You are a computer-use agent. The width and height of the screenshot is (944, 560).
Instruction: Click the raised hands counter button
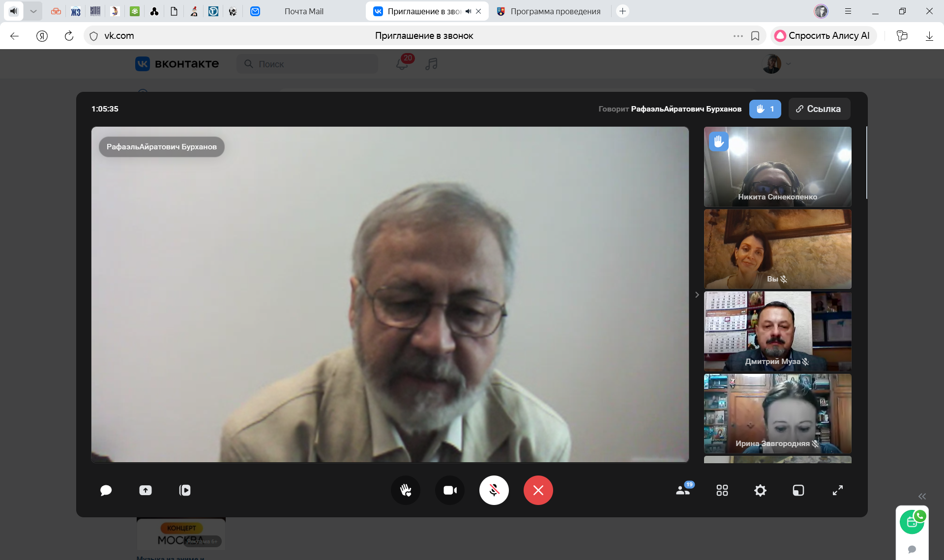765,109
